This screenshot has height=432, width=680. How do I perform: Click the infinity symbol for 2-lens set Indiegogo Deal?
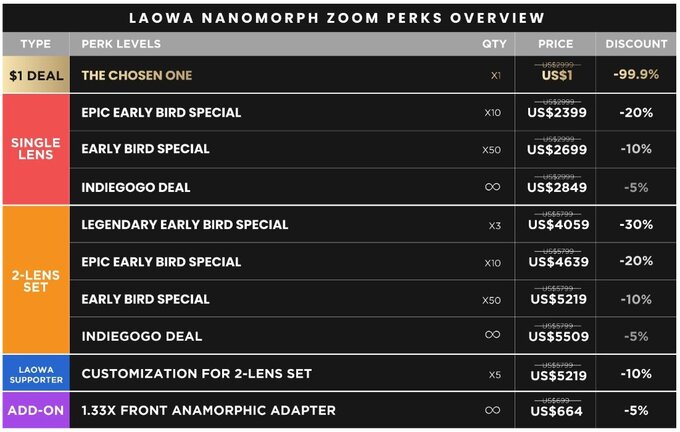coord(493,334)
